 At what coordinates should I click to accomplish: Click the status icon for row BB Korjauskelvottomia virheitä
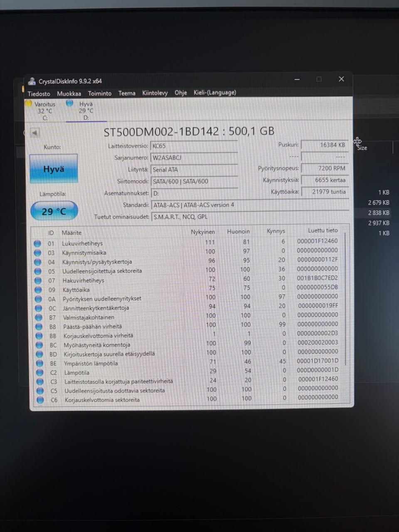[39, 336]
